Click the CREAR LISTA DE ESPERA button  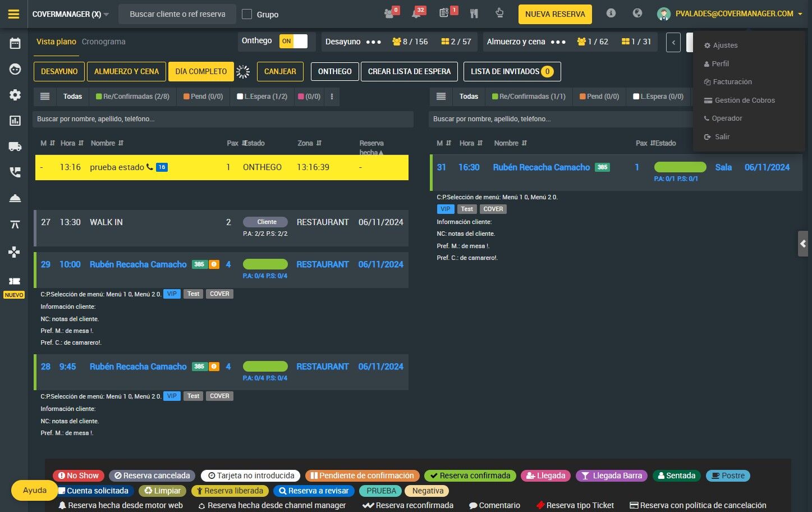[x=410, y=71]
